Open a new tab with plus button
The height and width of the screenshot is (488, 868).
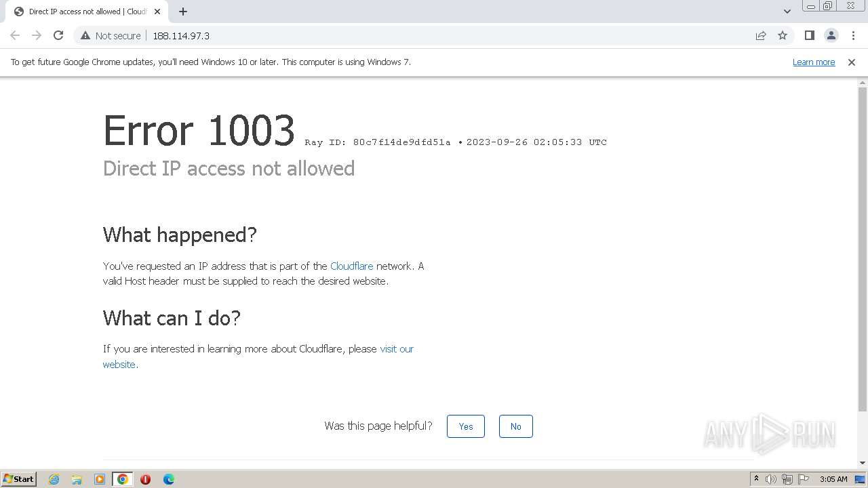(x=183, y=12)
